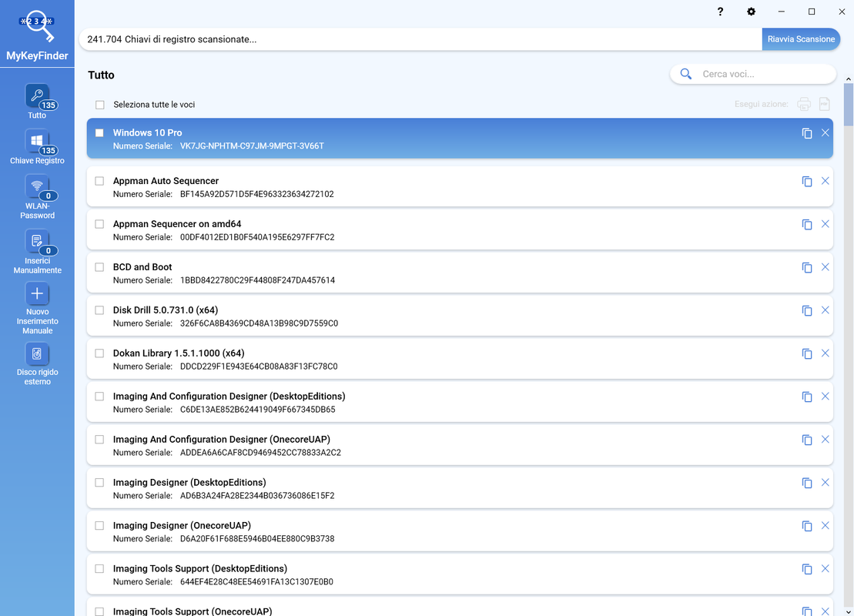Viewport: 854px width, 616px height.
Task: Select the Windows 10 Pro title text
Action: [147, 132]
